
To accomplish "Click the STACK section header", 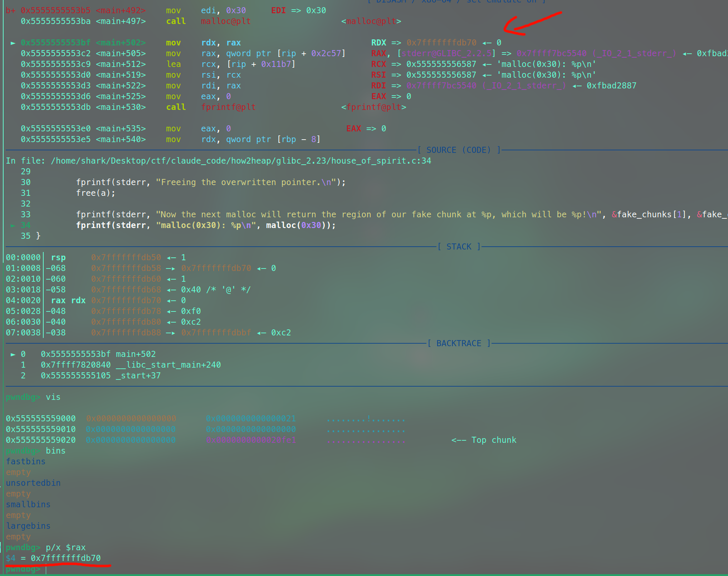I will tap(459, 247).
